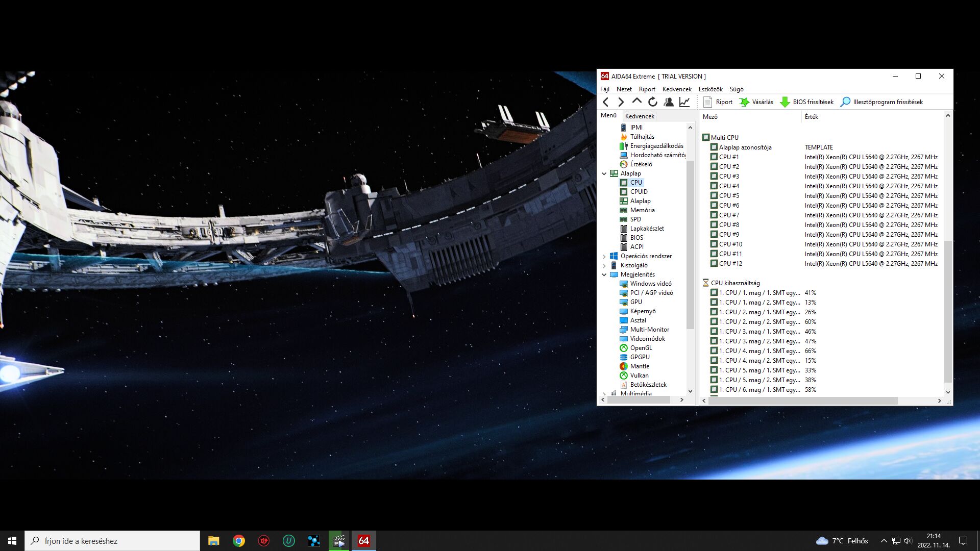This screenshot has height=551, width=980.
Task: Select Multi-Monitor tree item
Action: pos(644,330)
